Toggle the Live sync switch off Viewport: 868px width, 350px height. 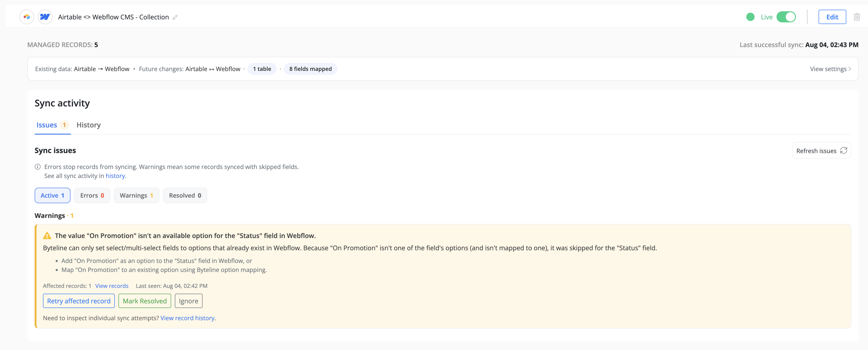(786, 17)
